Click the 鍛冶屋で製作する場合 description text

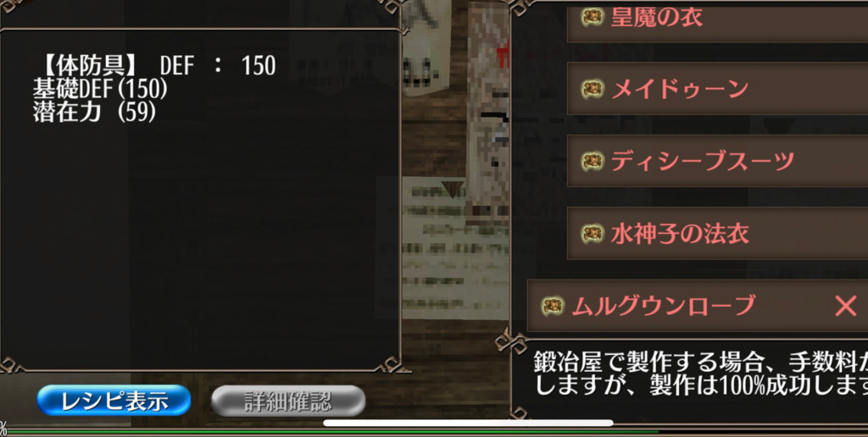click(700, 373)
